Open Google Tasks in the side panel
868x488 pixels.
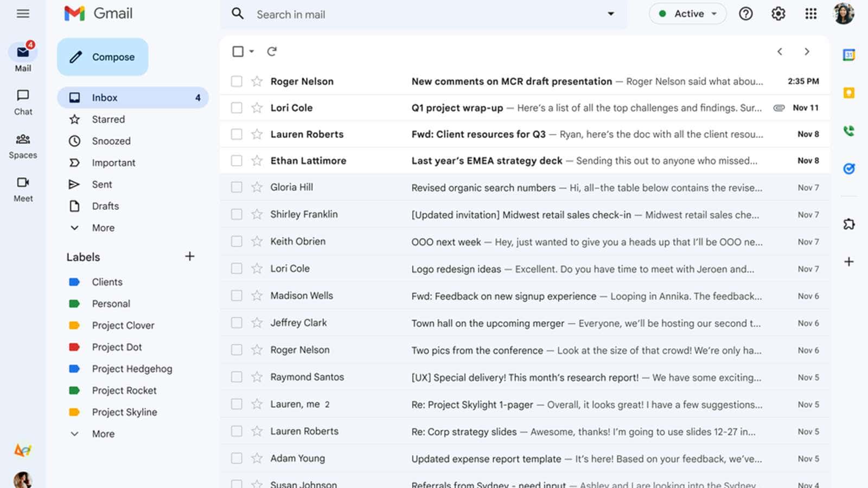click(x=849, y=168)
